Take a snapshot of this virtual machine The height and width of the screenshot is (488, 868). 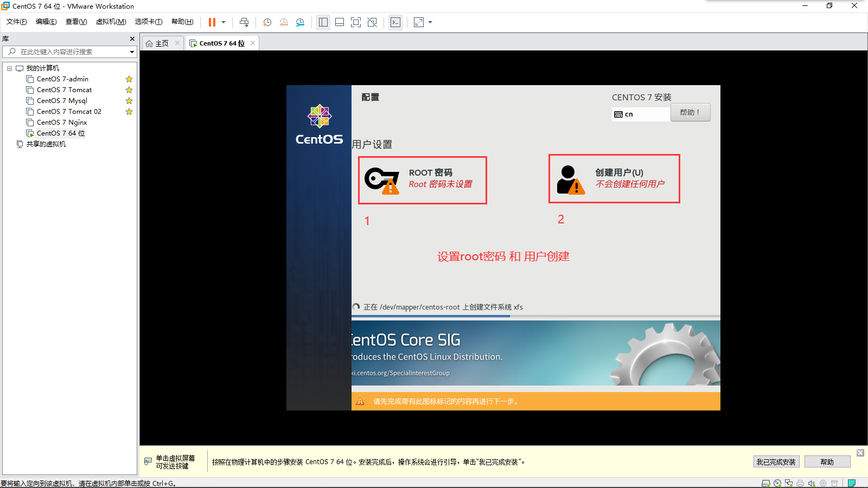[267, 22]
